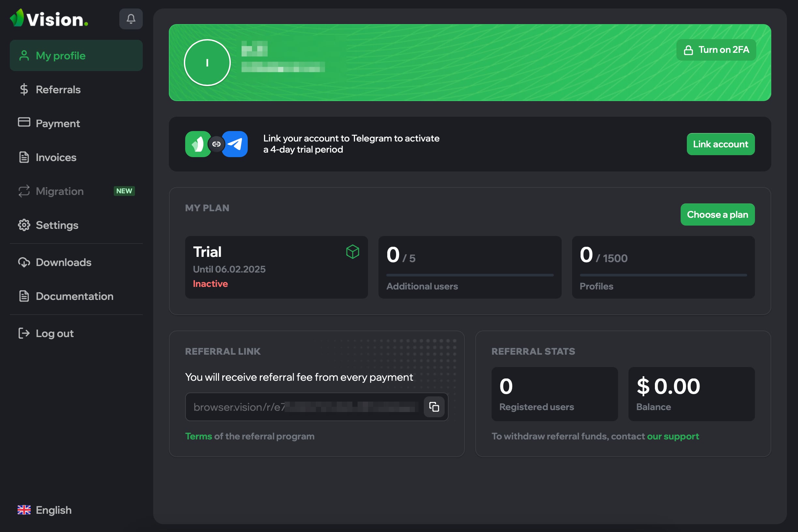The image size is (798, 532).
Task: Click the Log out arrow icon
Action: point(24,333)
